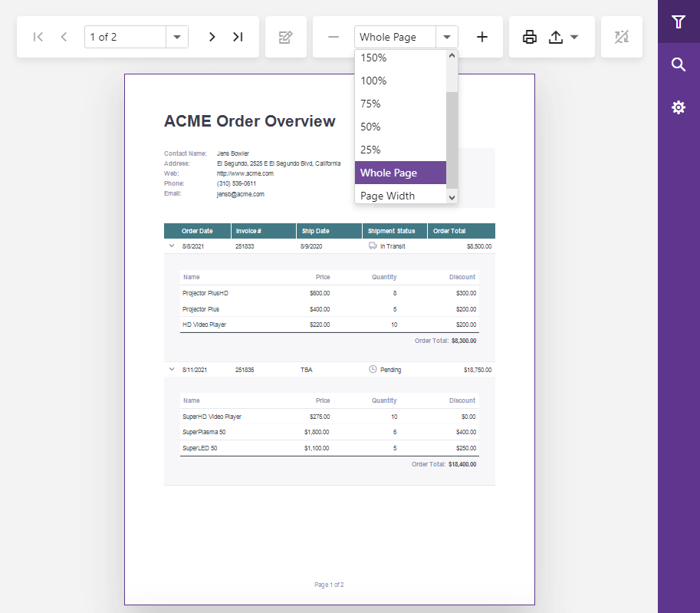
Task: Collapse the order dated 8/8/2021
Action: click(x=172, y=246)
